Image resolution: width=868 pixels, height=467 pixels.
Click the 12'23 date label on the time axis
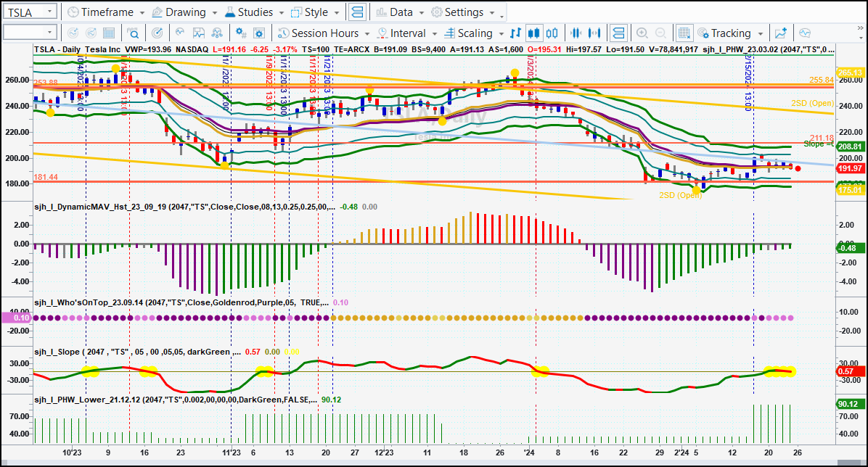point(384,452)
